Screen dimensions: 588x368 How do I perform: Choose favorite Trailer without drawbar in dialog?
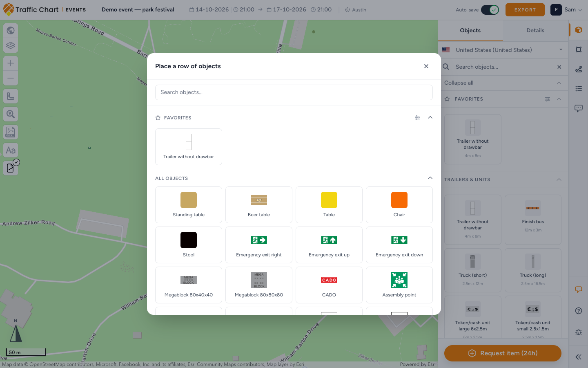click(189, 147)
